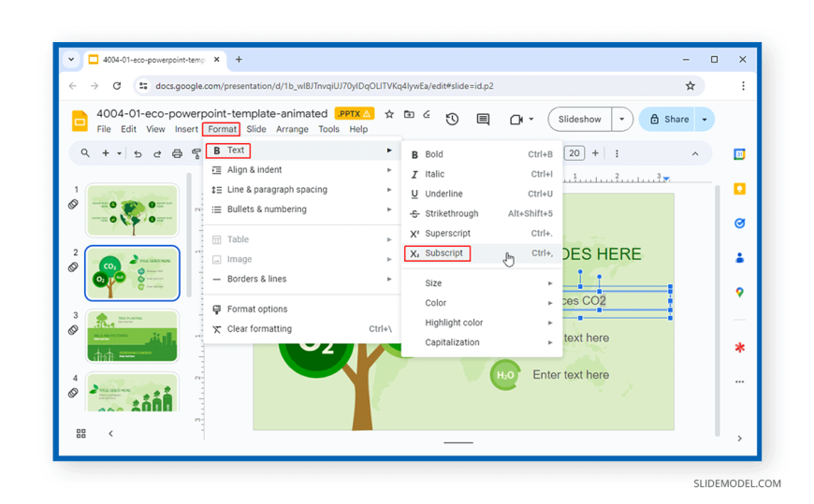Click the font size field showing 20
Screen dimensions: 814x504
[x=574, y=153]
